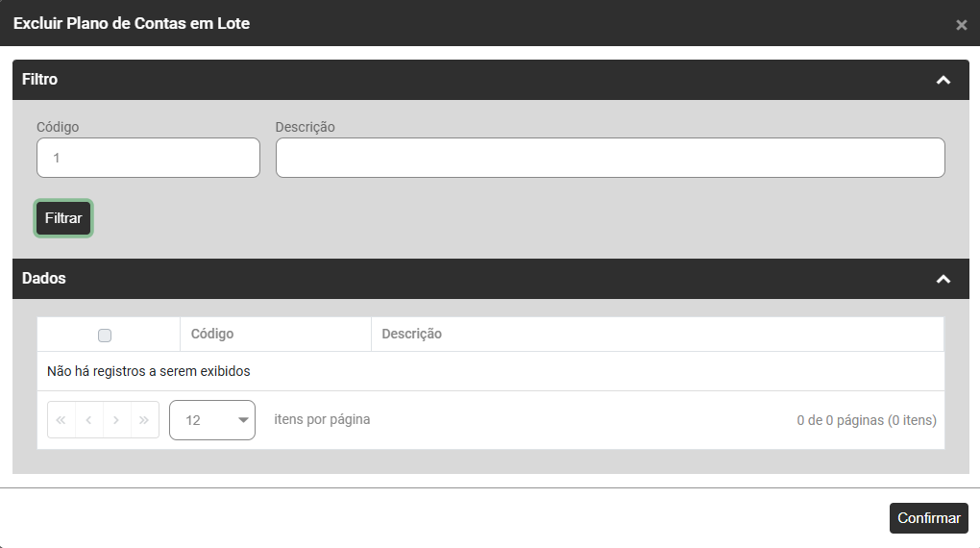Click the dialog title text
This screenshot has height=548, width=980.
point(132,23)
